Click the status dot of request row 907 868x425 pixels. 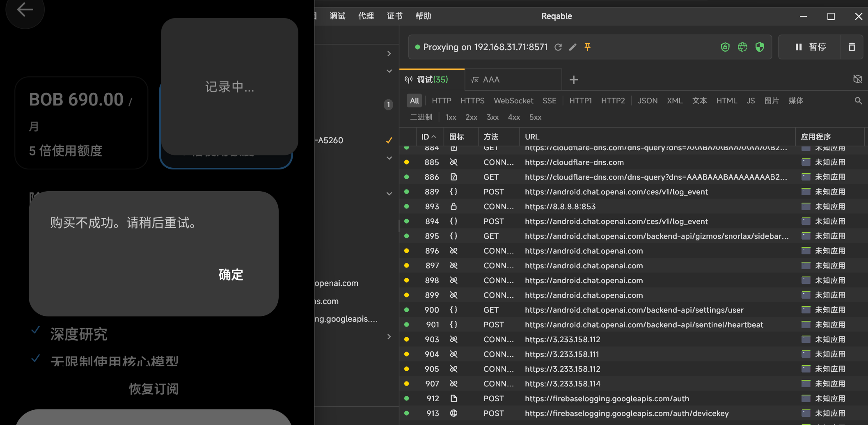point(406,384)
